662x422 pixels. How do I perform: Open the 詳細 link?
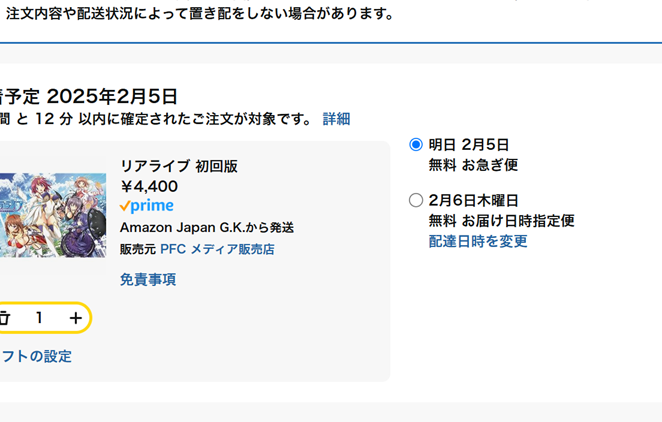[336, 119]
